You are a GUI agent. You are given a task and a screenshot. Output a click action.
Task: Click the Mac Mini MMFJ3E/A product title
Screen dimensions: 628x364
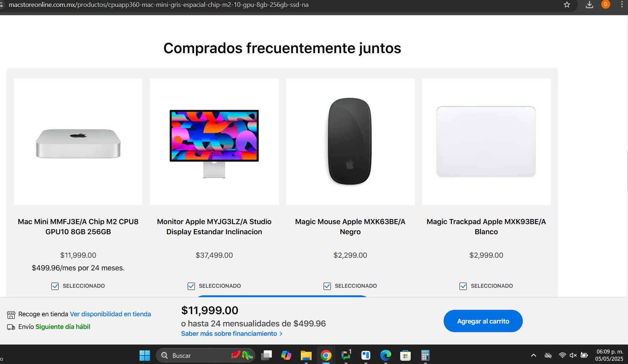pyautogui.click(x=78, y=227)
